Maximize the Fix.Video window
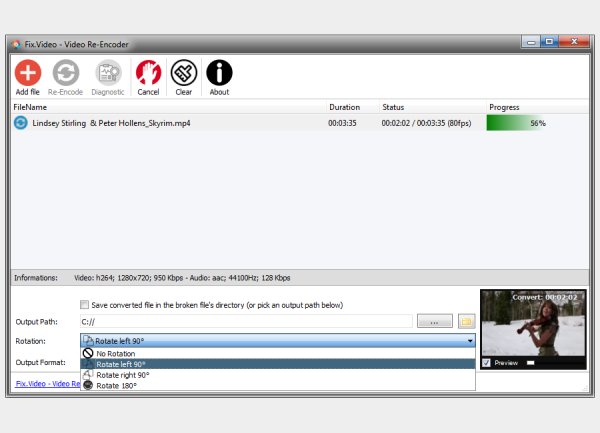This screenshot has height=433, width=600. (x=549, y=41)
